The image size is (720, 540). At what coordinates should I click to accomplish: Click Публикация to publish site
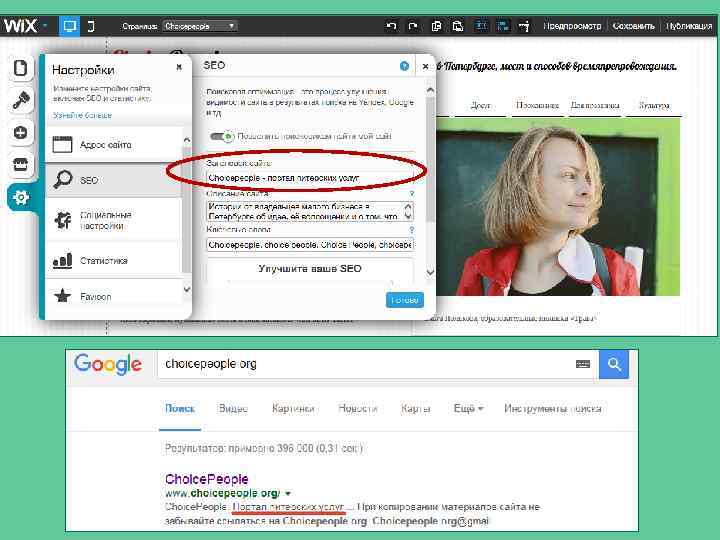(x=689, y=26)
